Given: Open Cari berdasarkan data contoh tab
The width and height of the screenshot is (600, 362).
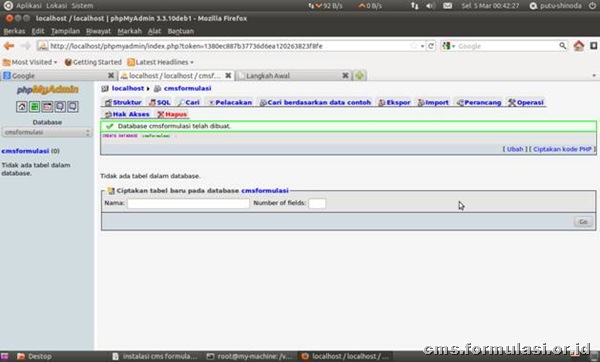Looking at the screenshot, I should pos(315,103).
